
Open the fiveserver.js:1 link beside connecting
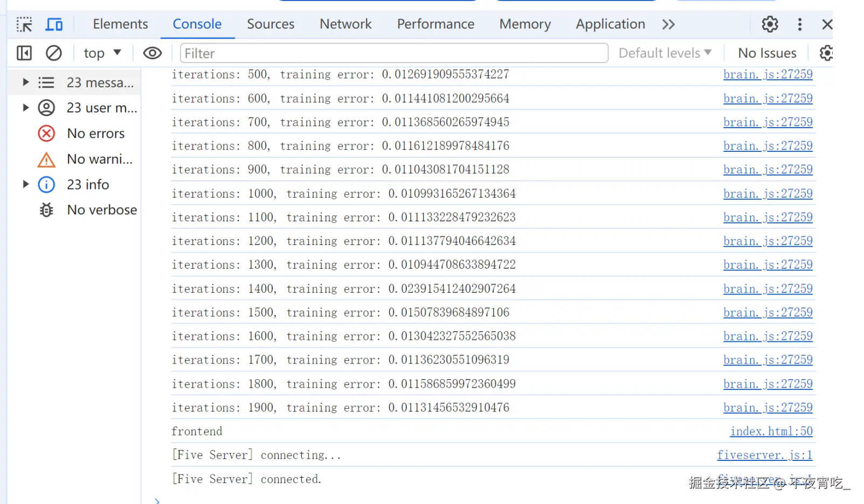click(765, 456)
